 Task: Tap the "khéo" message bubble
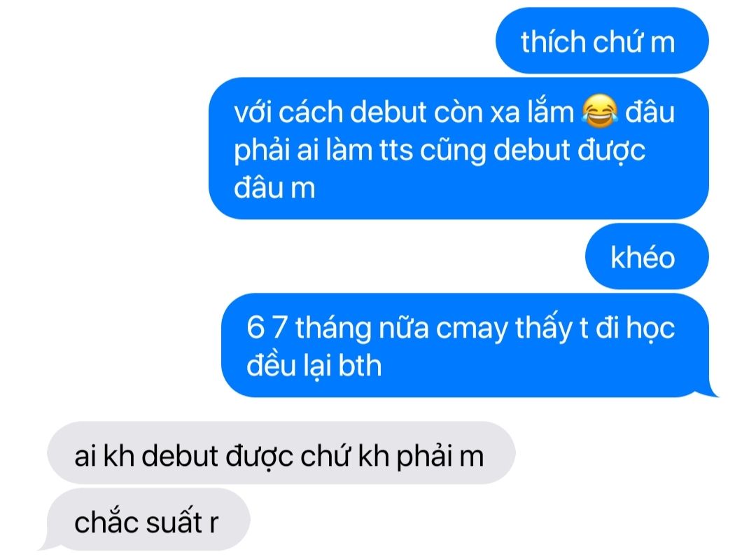pyautogui.click(x=647, y=256)
